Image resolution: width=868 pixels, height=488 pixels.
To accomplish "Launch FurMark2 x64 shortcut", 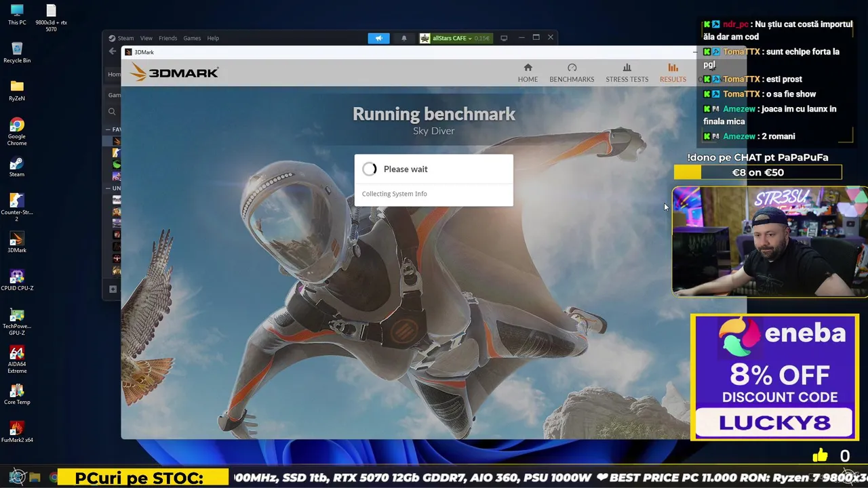I will [17, 432].
